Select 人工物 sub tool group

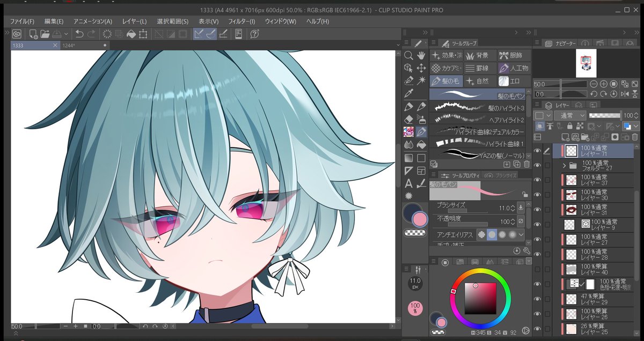pos(514,68)
